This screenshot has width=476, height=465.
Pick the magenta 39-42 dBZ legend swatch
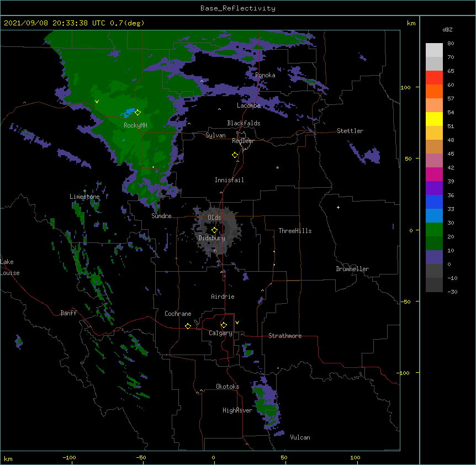(434, 174)
